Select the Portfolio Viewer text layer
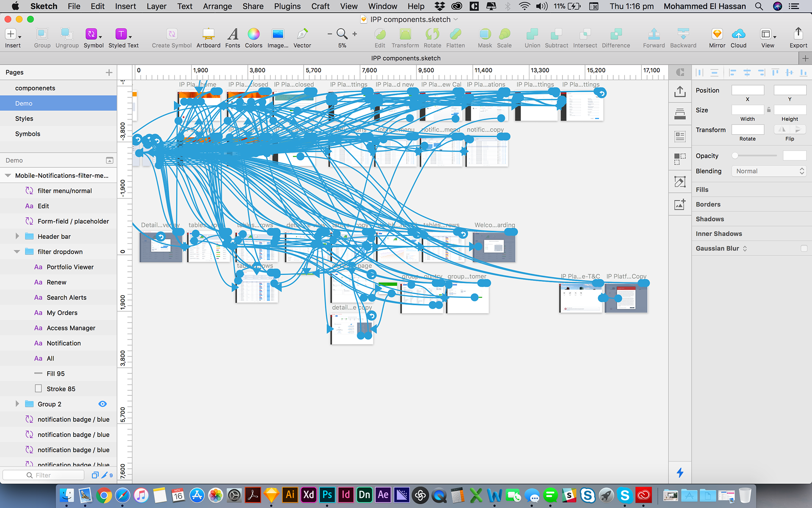Viewport: 812px width, 508px height. click(x=70, y=267)
